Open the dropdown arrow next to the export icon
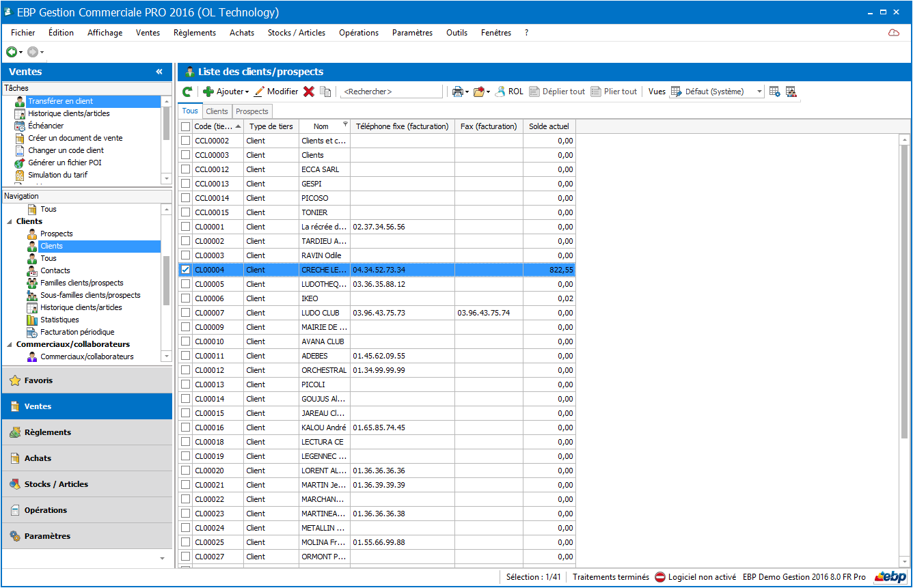The height and width of the screenshot is (588, 913). [488, 92]
